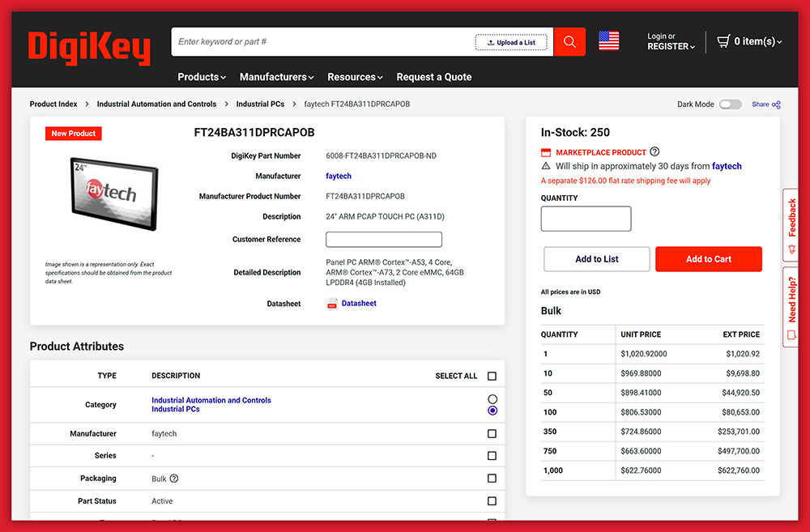810x532 pixels.
Task: Click the shipping warning triangle icon
Action: point(545,166)
